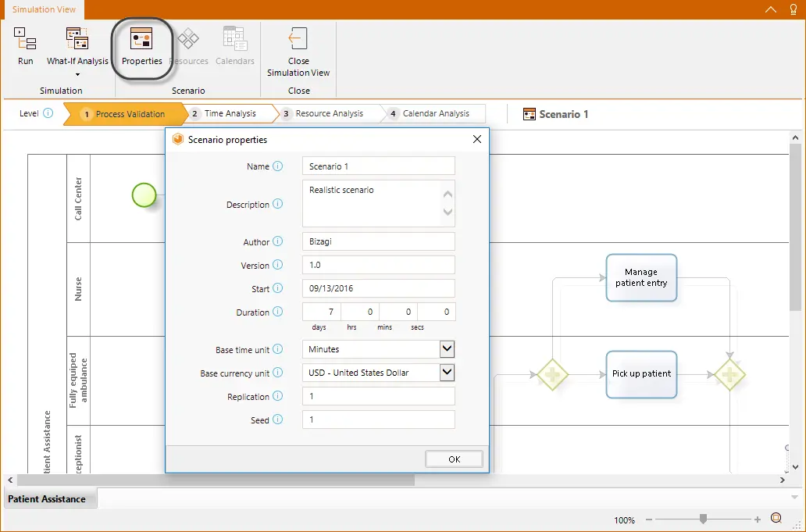Show info for the Author field

pyautogui.click(x=277, y=241)
